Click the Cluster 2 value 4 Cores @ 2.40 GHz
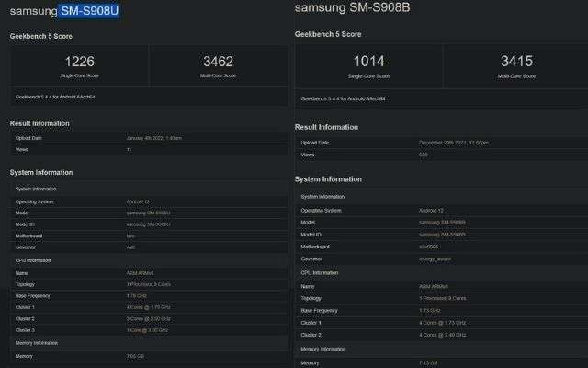 coord(443,335)
